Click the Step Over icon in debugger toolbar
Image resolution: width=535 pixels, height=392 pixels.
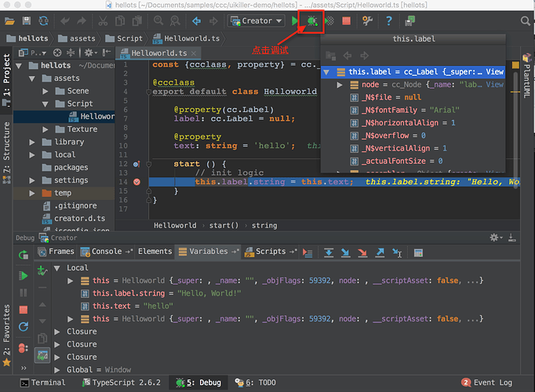coord(327,252)
